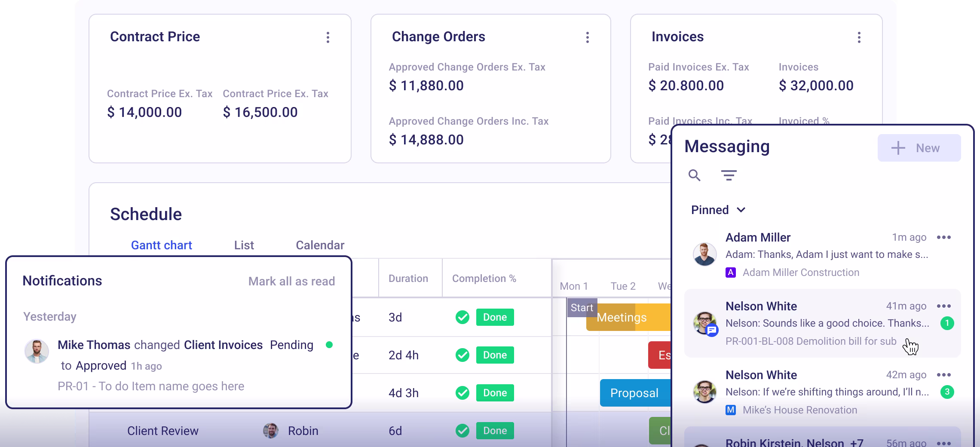980x447 pixels.
Task: Open options for Nelson White 42m message
Action: [944, 375]
